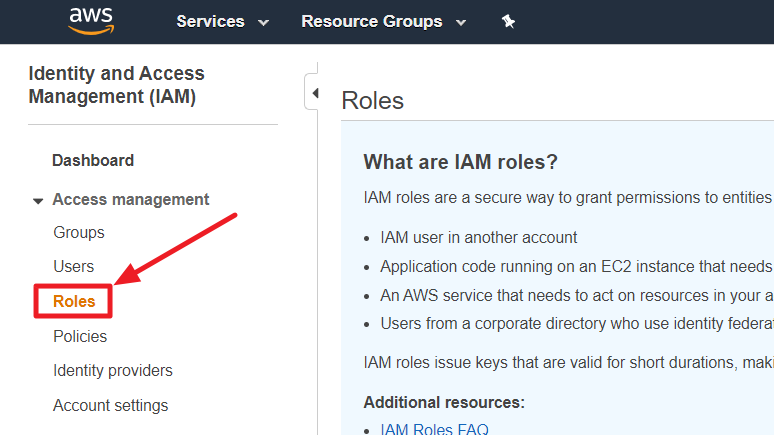
Task: Select the Access management section label
Action: point(131,200)
